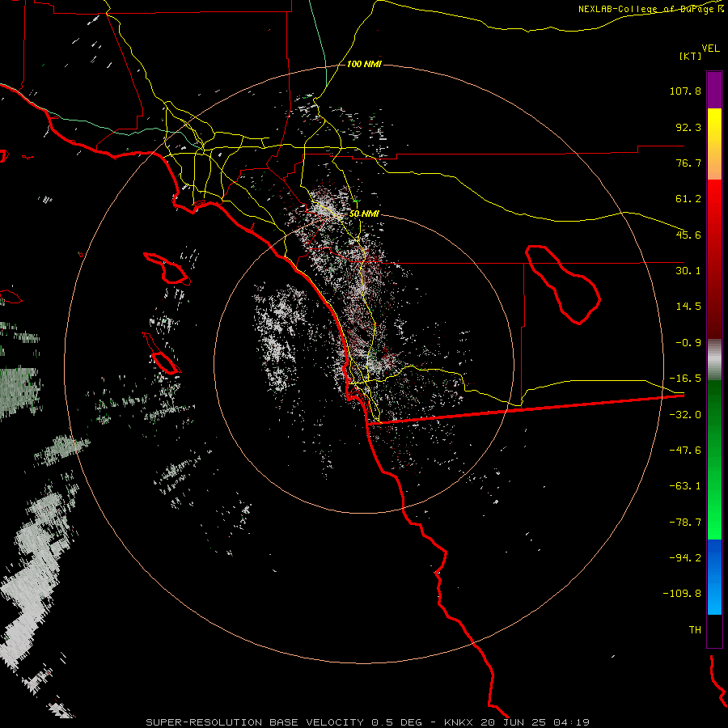Click the 100 NMI range ring label
Image resolution: width=728 pixels, height=728 pixels.
coord(364,64)
